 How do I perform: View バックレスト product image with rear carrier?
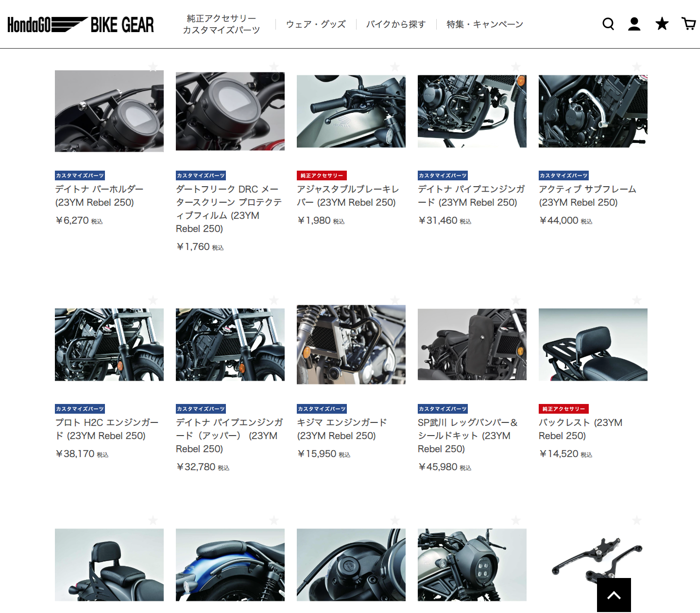click(x=593, y=344)
